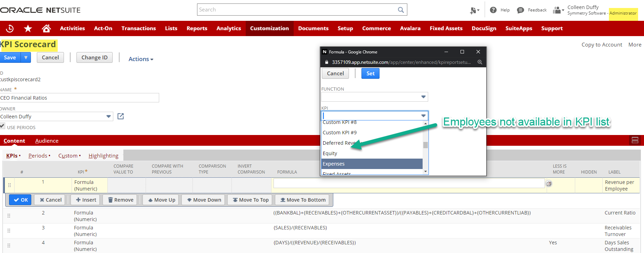The height and width of the screenshot is (253, 644).
Task: Select Expenses in the KPI list
Action: point(372,164)
